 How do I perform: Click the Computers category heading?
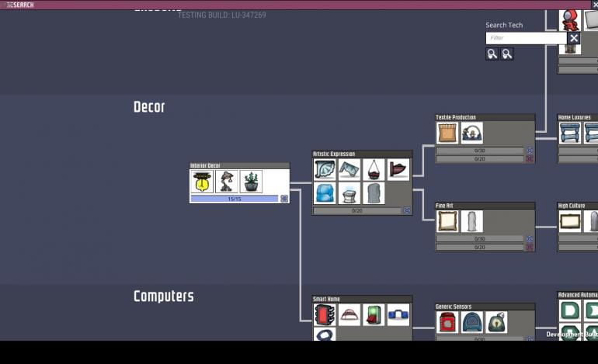coord(164,296)
